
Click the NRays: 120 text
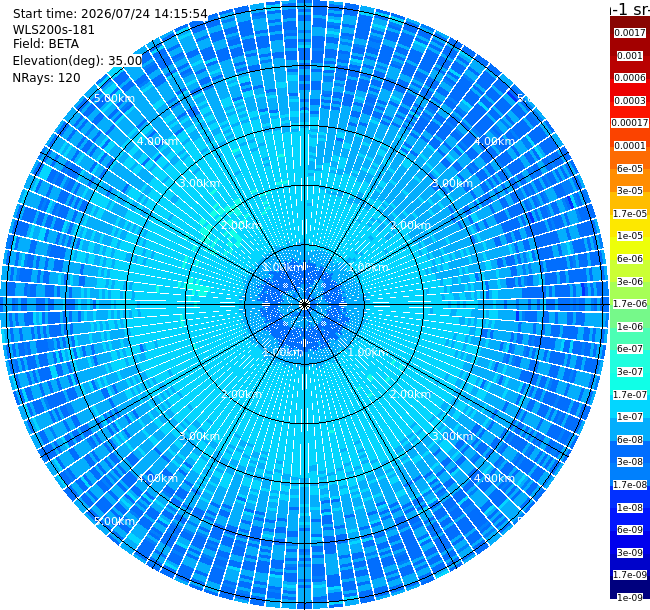[x=46, y=78]
